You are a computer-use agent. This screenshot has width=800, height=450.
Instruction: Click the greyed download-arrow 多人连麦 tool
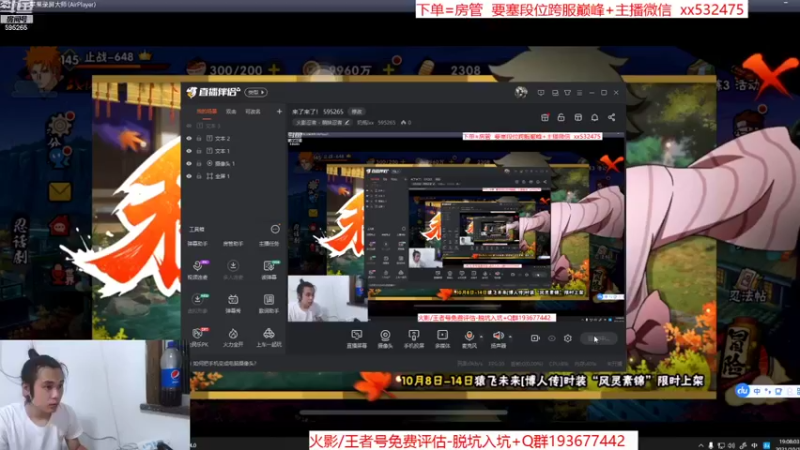(233, 269)
